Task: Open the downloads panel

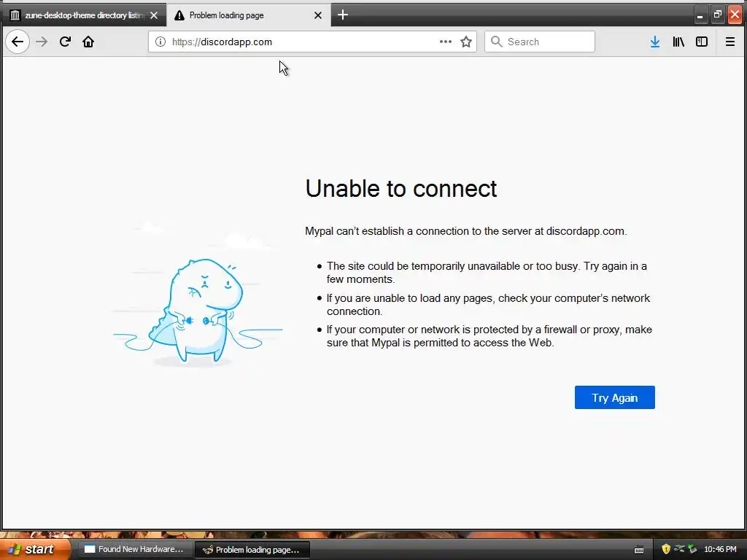Action: coord(655,42)
